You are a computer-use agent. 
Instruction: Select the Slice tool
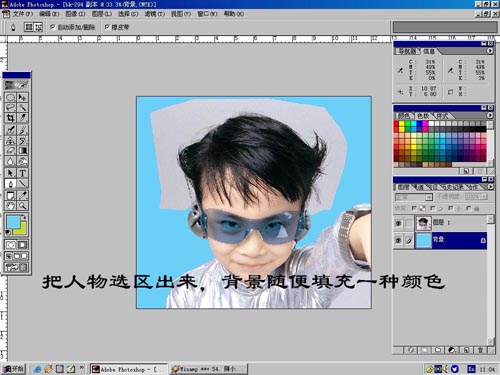pyautogui.click(x=22, y=118)
